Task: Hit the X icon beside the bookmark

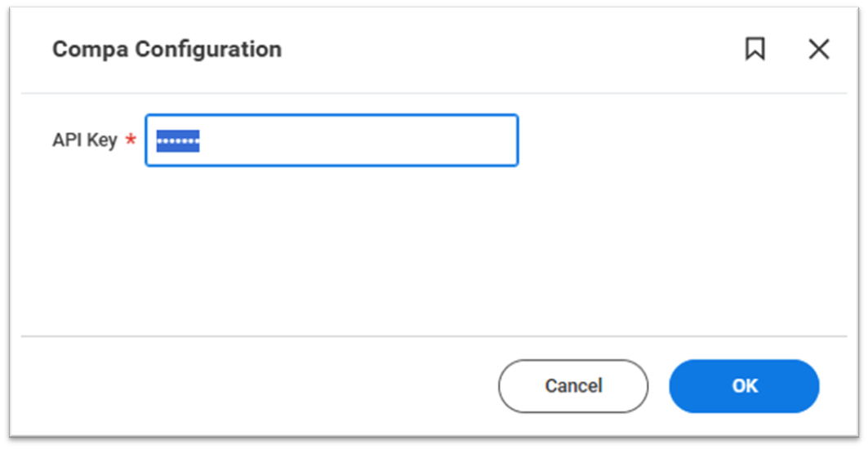Action: pyautogui.click(x=818, y=50)
